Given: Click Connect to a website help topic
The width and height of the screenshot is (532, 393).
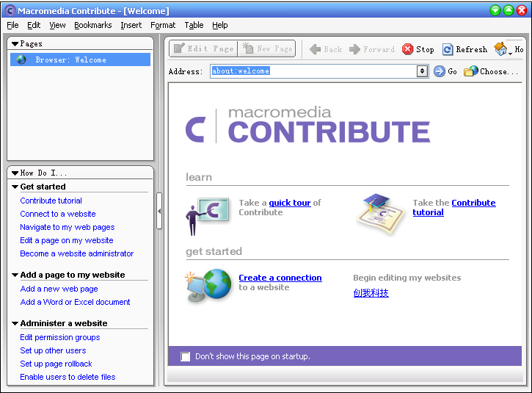Looking at the screenshot, I should tap(58, 214).
